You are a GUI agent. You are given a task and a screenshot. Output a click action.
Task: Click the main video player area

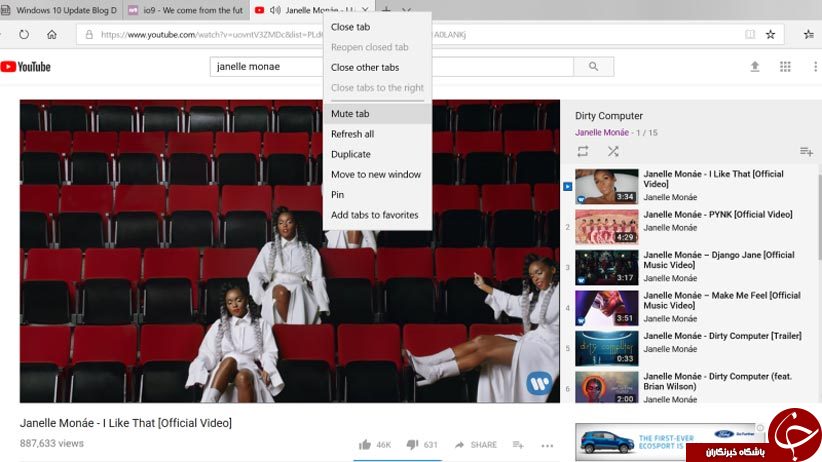[290, 251]
